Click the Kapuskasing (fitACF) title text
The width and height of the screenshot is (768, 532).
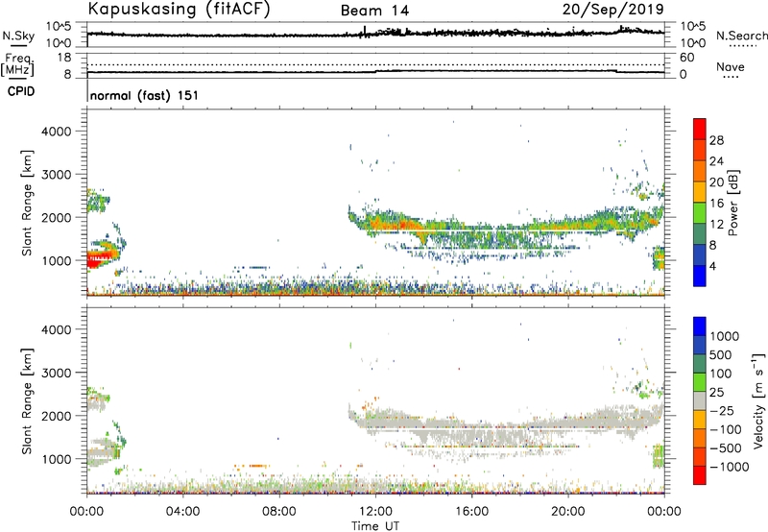pos(179,10)
